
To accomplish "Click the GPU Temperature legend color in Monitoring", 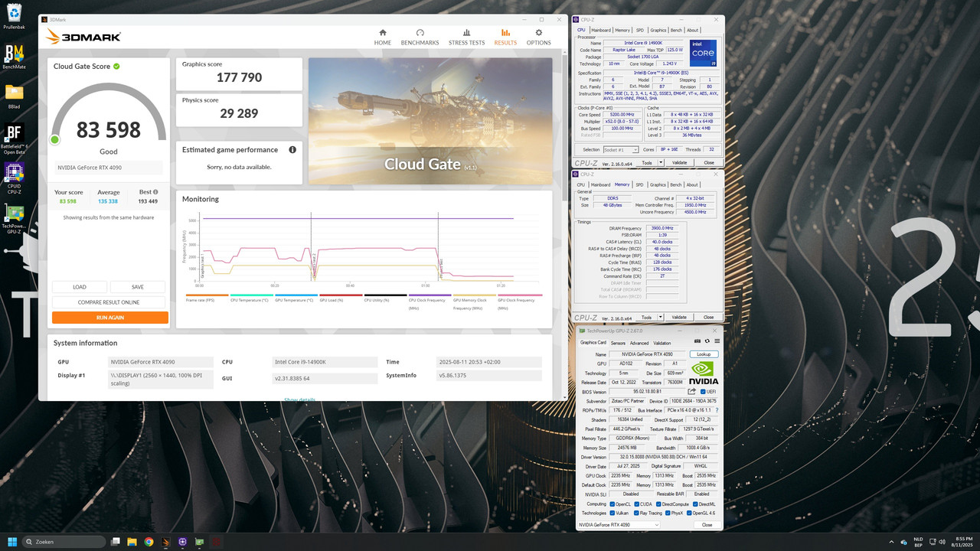I will pos(297,295).
